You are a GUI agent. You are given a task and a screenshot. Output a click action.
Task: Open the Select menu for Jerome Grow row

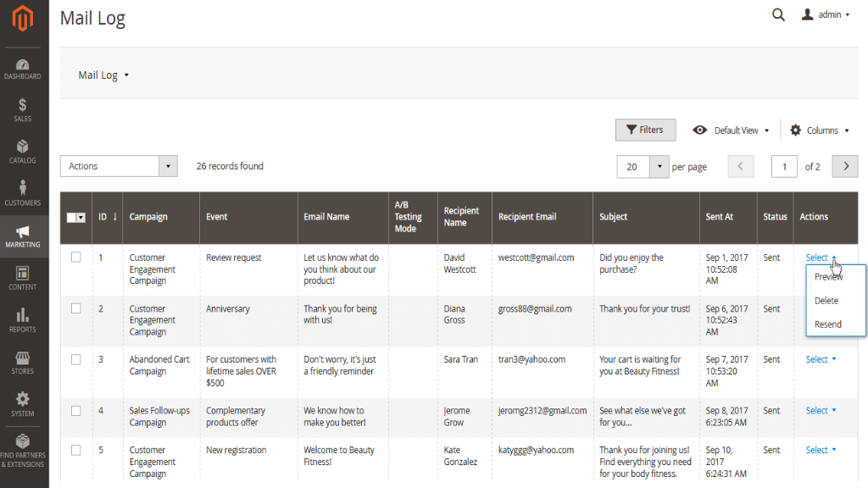[821, 411]
